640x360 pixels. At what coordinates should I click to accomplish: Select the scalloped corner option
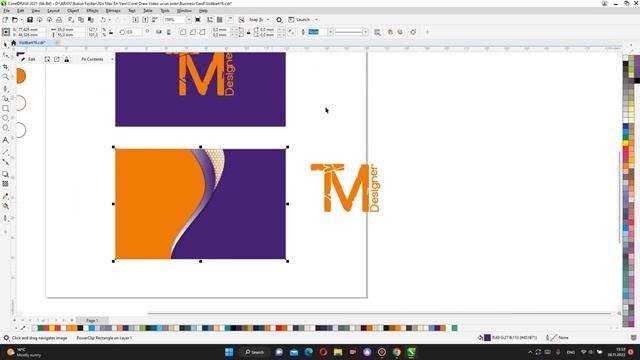(x=193, y=32)
